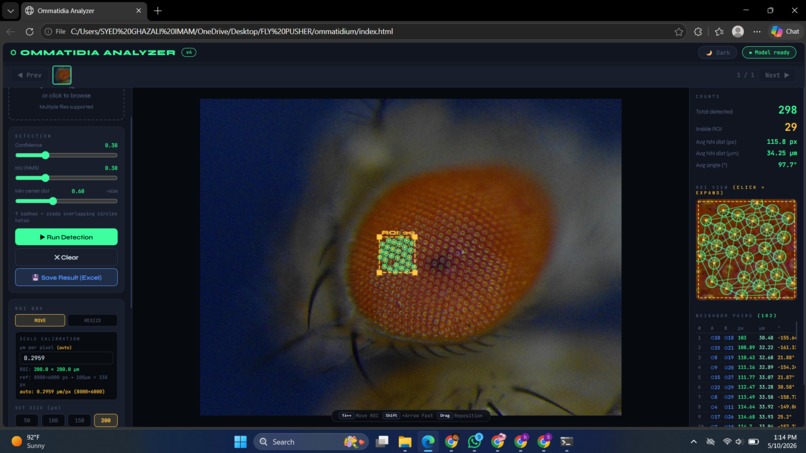Screen dimensions: 806x453
Task: Open Microsoft Edge from the taskbar
Action: pyautogui.click(x=428, y=442)
